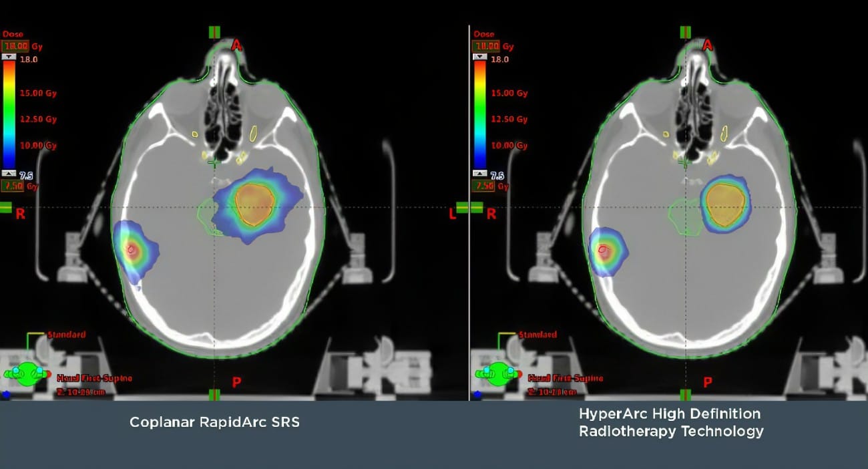The image size is (868, 469).
Task: Click the small red lesion near skull in HyperArc image
Action: click(x=603, y=251)
